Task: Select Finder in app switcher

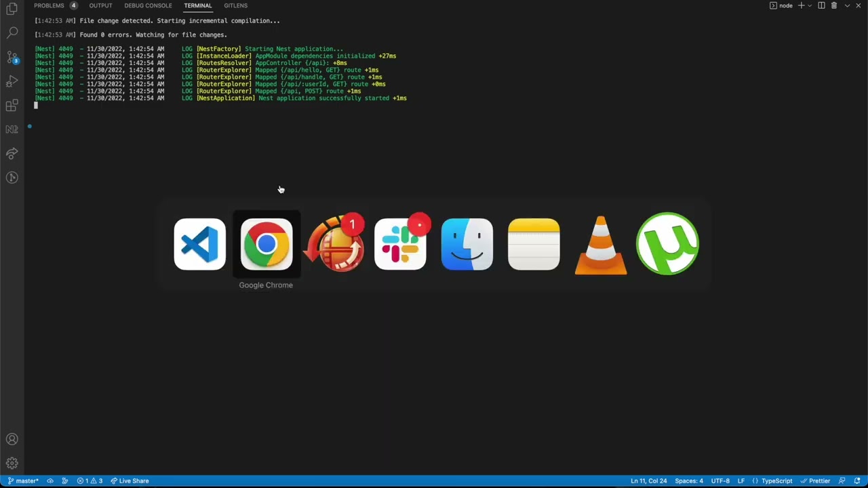Action: pyautogui.click(x=467, y=244)
